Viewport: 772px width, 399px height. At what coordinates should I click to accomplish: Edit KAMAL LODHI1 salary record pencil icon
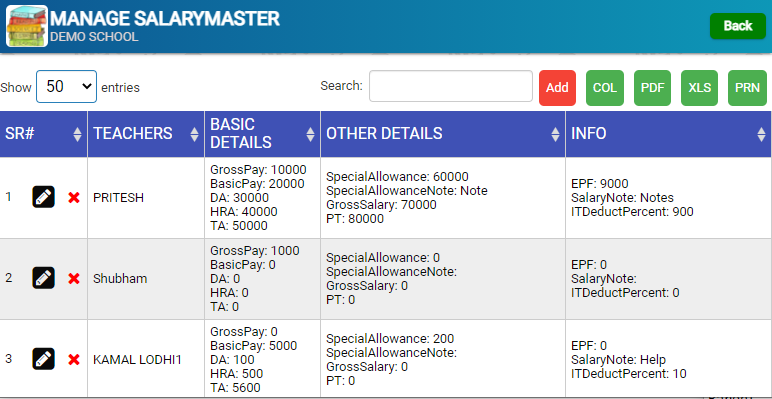pos(43,359)
